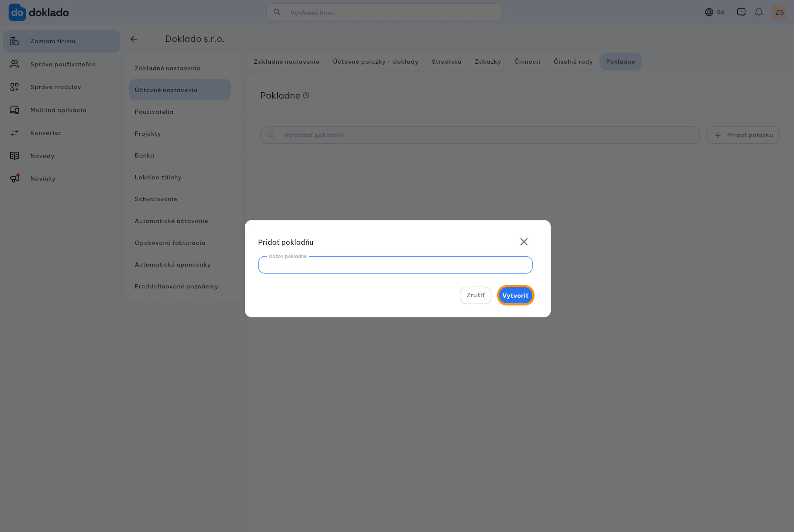Screen dimensions: 794x532
Task: Open Správa používateľov label in navigation
Action: coord(63,64)
